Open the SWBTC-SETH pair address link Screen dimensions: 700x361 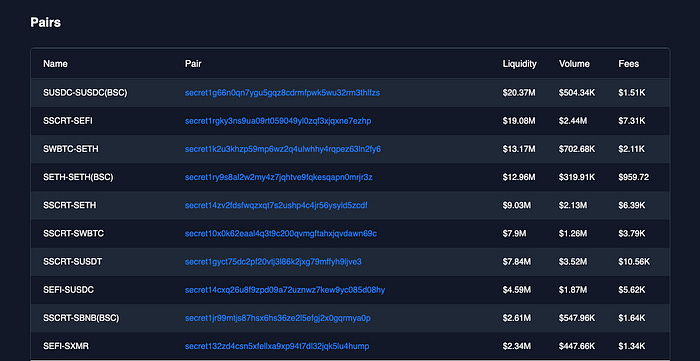(x=283, y=149)
